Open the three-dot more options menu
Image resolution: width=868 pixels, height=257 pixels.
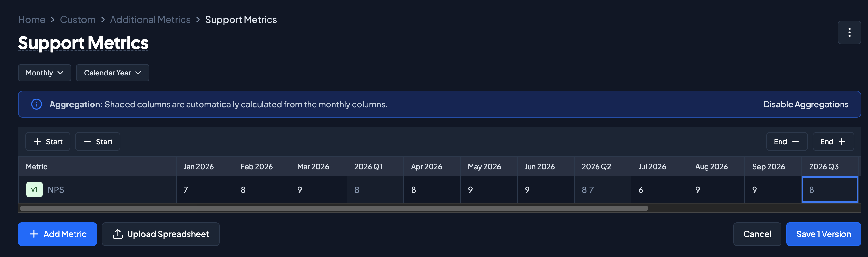(x=849, y=32)
